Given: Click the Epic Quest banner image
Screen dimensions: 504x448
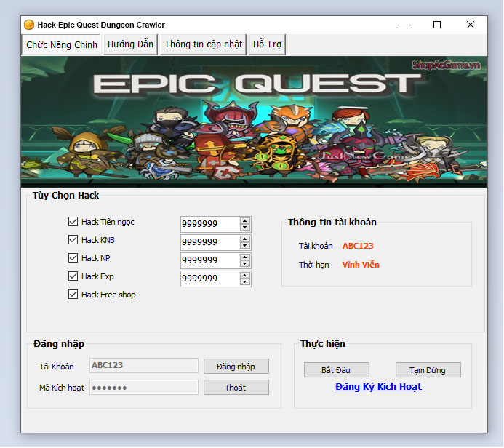Looking at the screenshot, I should tap(254, 121).
